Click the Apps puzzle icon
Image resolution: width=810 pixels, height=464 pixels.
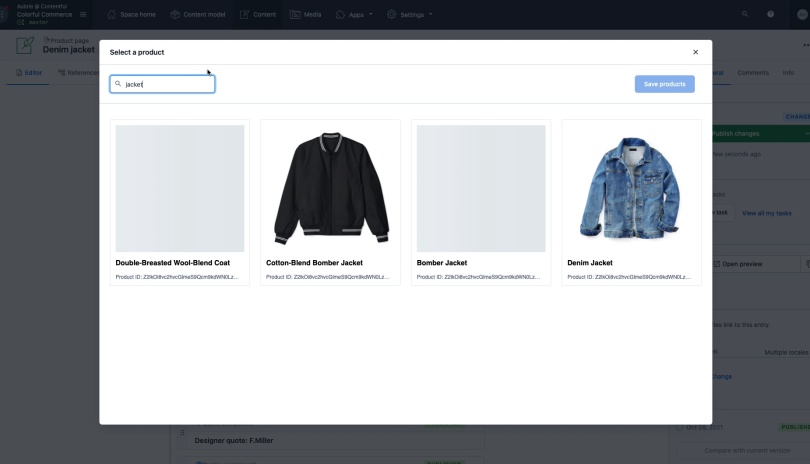click(x=340, y=14)
